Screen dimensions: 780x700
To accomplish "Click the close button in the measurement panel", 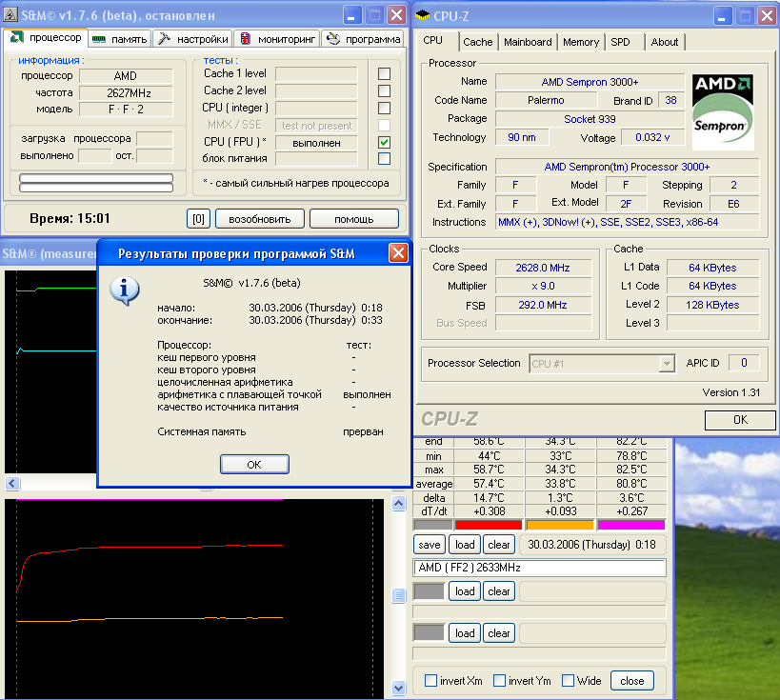I will pyautogui.click(x=631, y=681).
